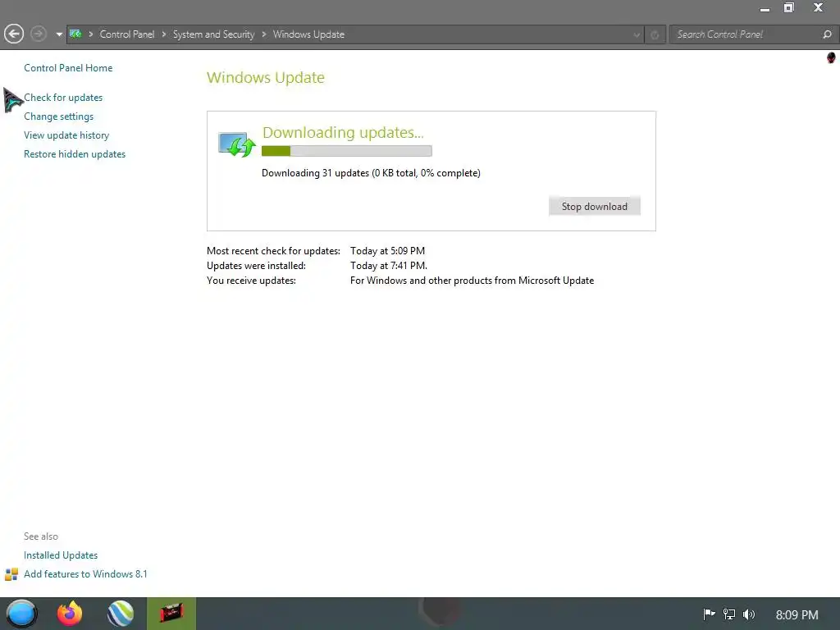The image size is (840, 630).
Task: Open the striped globe taskbar app
Action: (120, 614)
